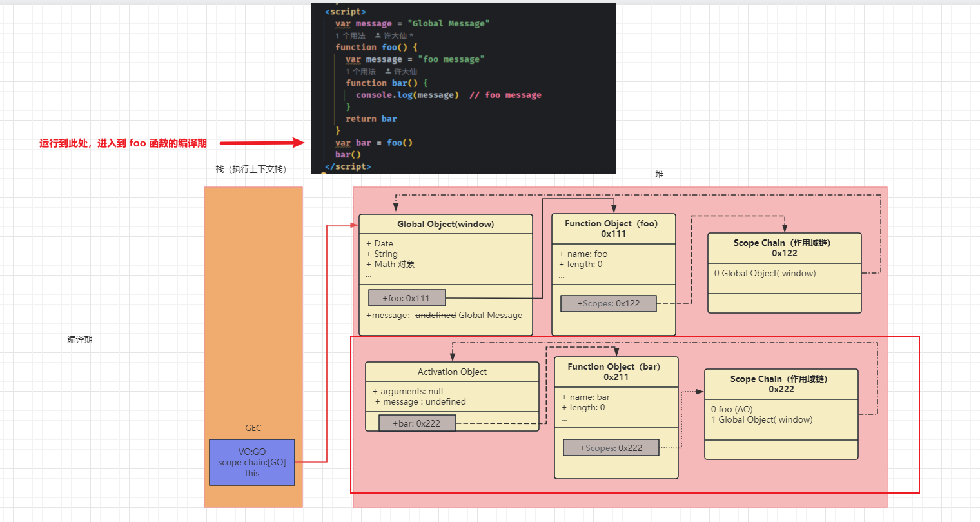Click the red annotation text about foo 编译期

coord(123,143)
